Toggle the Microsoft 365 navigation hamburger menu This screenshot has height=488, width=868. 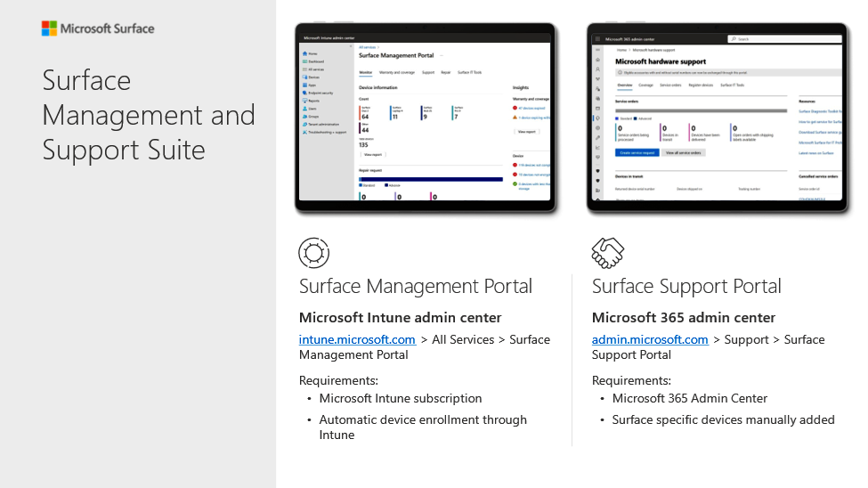(597, 50)
